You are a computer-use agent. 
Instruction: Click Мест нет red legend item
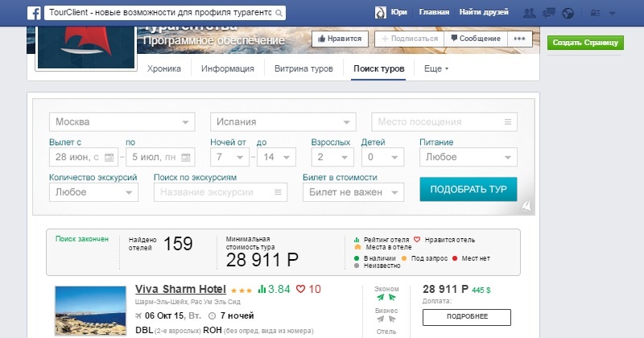(471, 258)
